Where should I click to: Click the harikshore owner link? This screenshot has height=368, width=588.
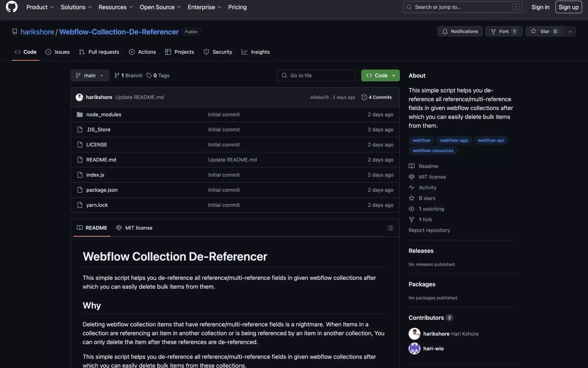pyautogui.click(x=37, y=32)
